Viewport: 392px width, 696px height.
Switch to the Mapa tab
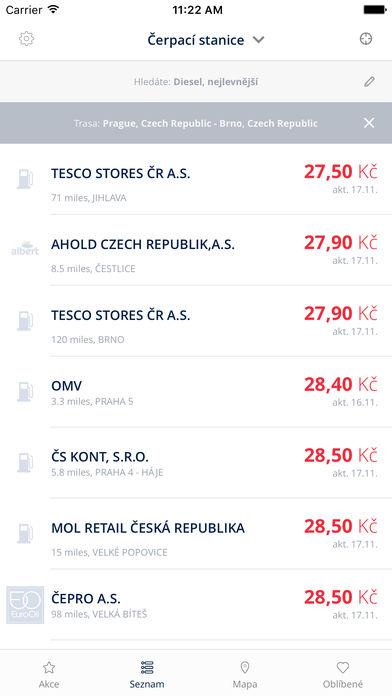tap(245, 675)
